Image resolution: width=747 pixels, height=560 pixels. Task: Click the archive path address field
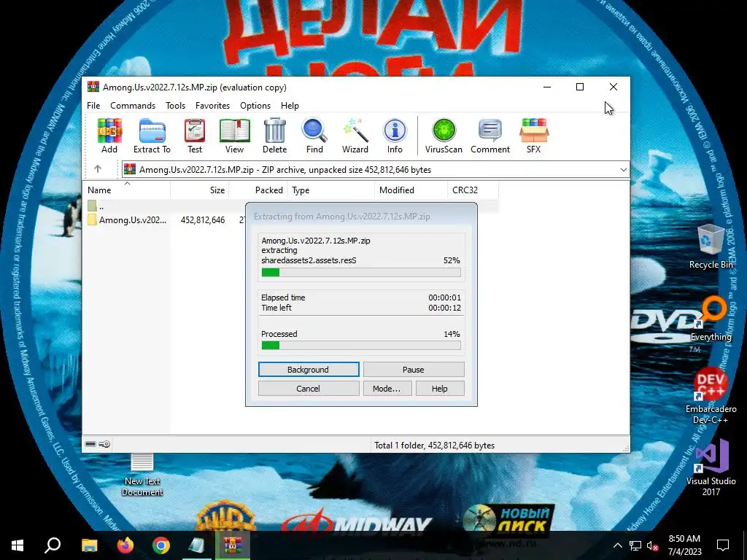[376, 169]
